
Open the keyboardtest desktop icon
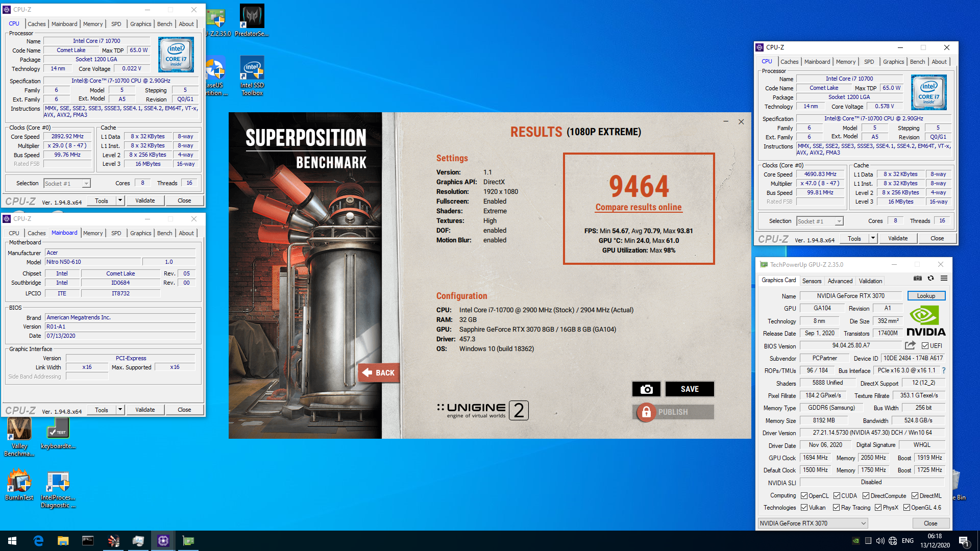[x=58, y=434]
